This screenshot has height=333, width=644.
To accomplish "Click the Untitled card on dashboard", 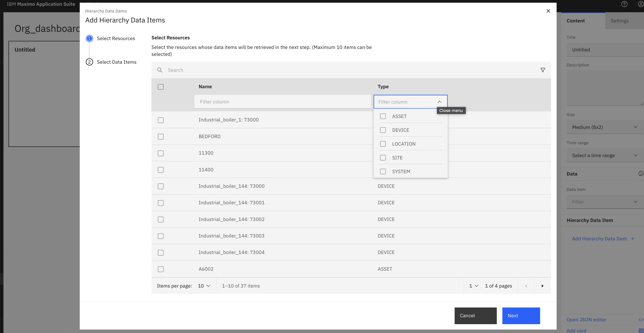I will (44, 94).
